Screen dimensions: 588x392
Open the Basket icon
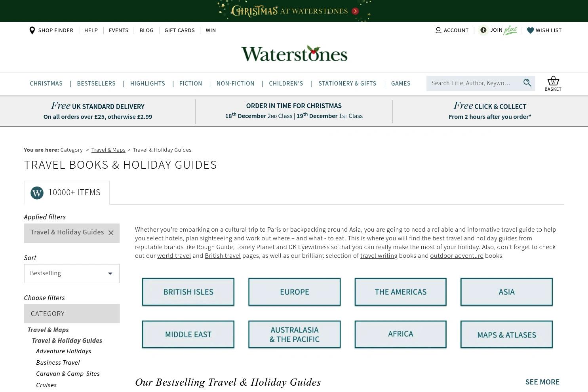coord(553,84)
